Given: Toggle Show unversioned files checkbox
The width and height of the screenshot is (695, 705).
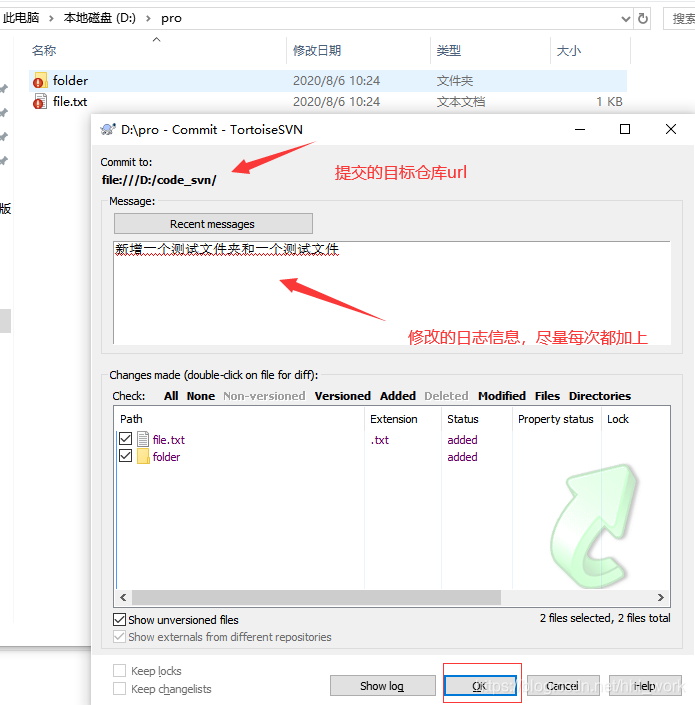Looking at the screenshot, I should point(119,620).
